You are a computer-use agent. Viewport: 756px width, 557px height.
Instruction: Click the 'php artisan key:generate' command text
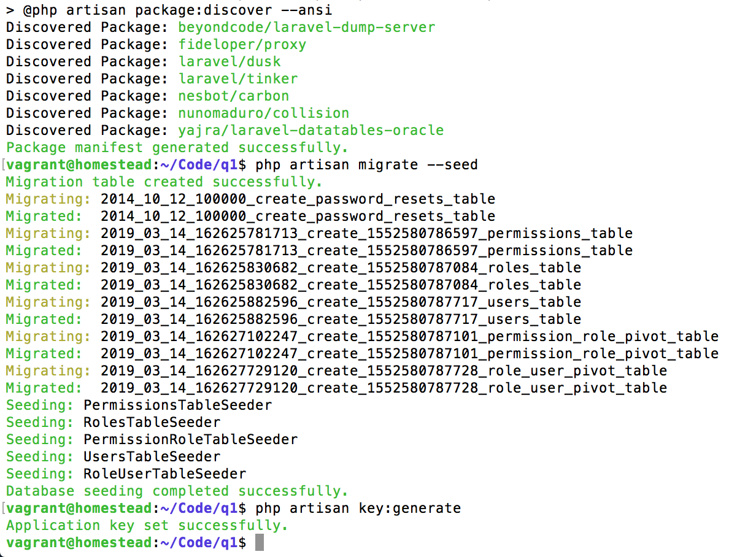[358, 508]
